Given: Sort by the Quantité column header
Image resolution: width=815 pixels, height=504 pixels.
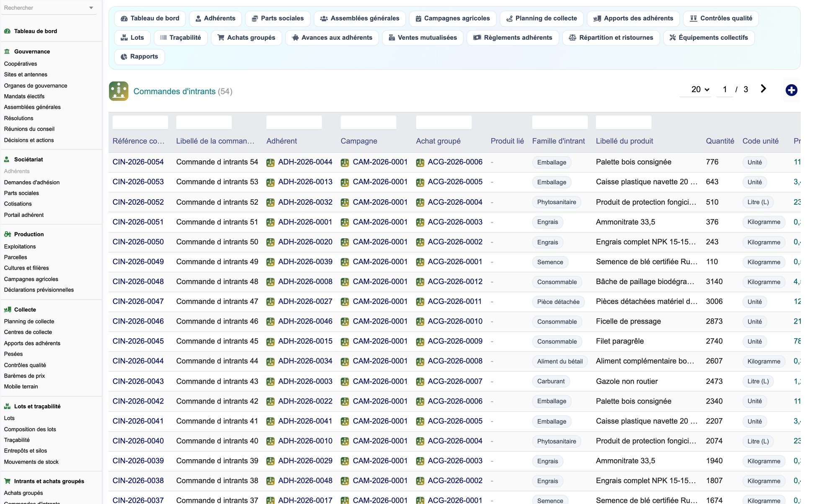Looking at the screenshot, I should pyautogui.click(x=720, y=141).
